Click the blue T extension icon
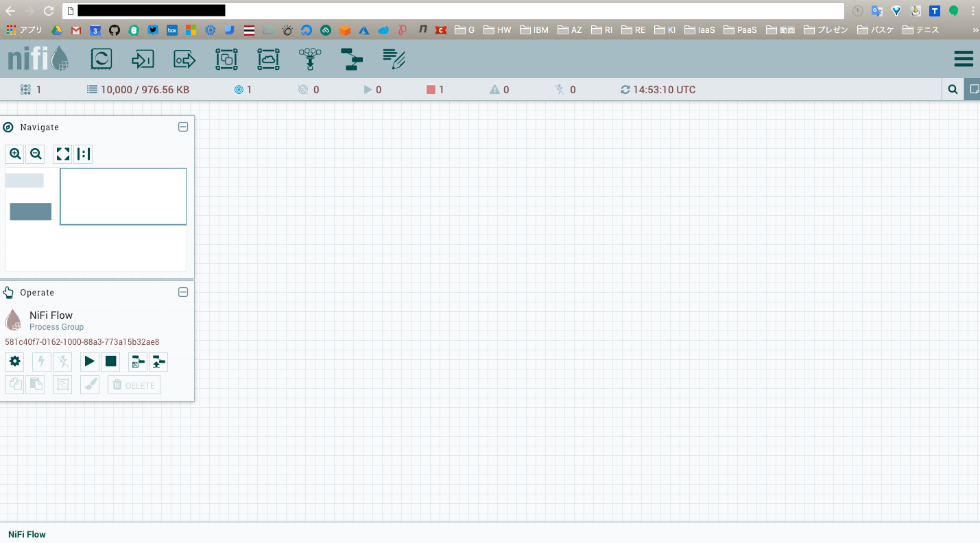Viewport: 980px width, 543px height. tap(935, 10)
